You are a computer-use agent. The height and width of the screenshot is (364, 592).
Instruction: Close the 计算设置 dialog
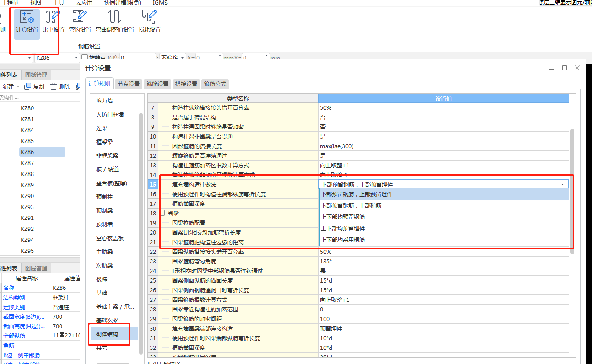(x=577, y=68)
